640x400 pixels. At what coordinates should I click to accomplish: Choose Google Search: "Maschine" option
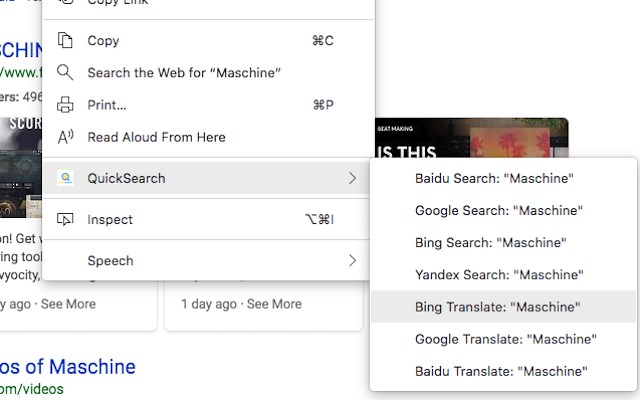[x=498, y=211]
